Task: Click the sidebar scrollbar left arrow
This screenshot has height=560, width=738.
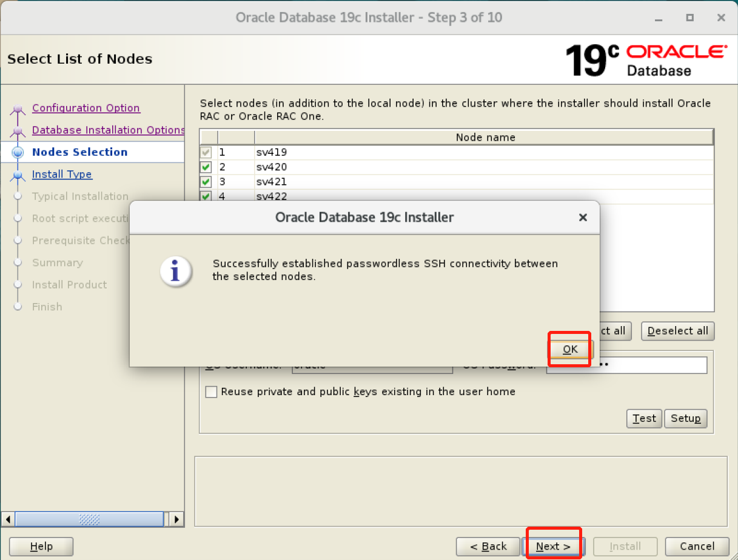Action: pos(8,519)
